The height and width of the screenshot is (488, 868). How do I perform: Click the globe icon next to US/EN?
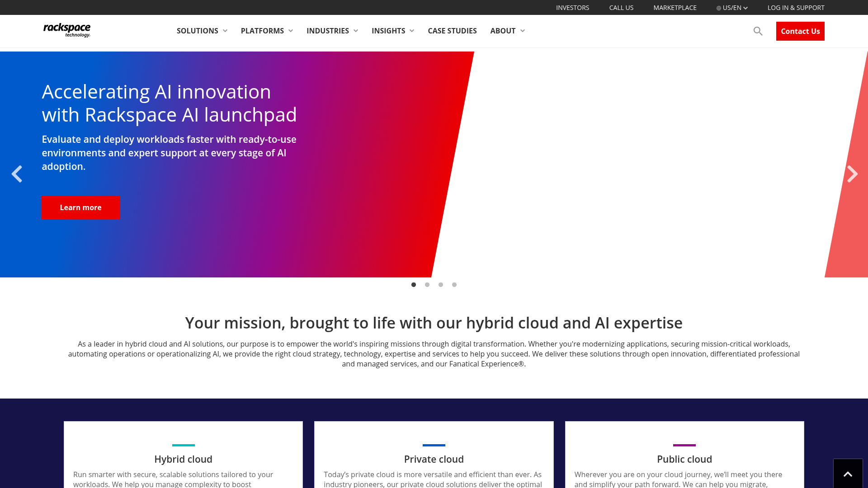click(x=719, y=7)
